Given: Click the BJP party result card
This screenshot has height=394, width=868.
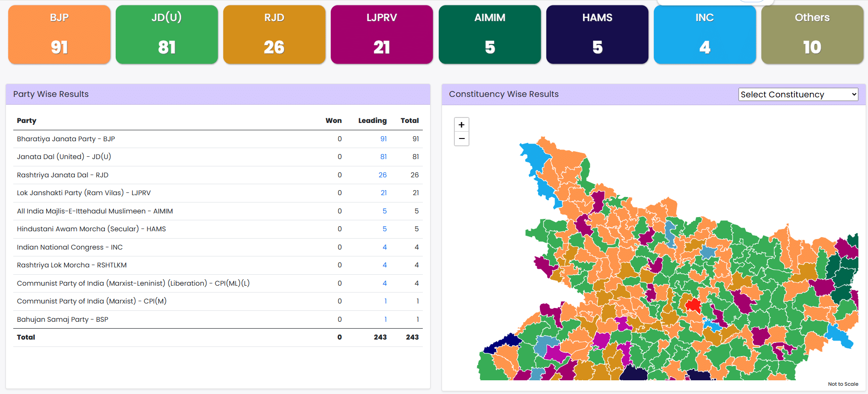Looking at the screenshot, I should pyautogui.click(x=59, y=35).
